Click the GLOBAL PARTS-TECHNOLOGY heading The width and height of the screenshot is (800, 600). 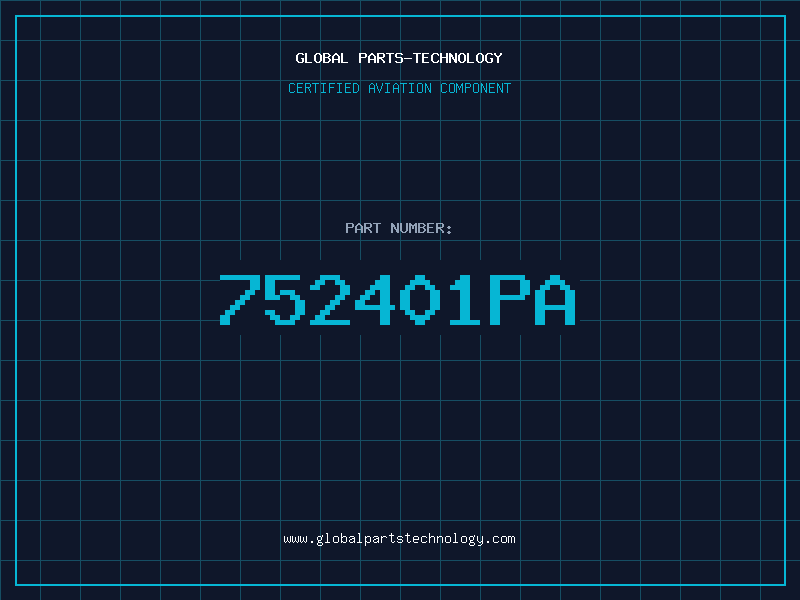coord(399,58)
